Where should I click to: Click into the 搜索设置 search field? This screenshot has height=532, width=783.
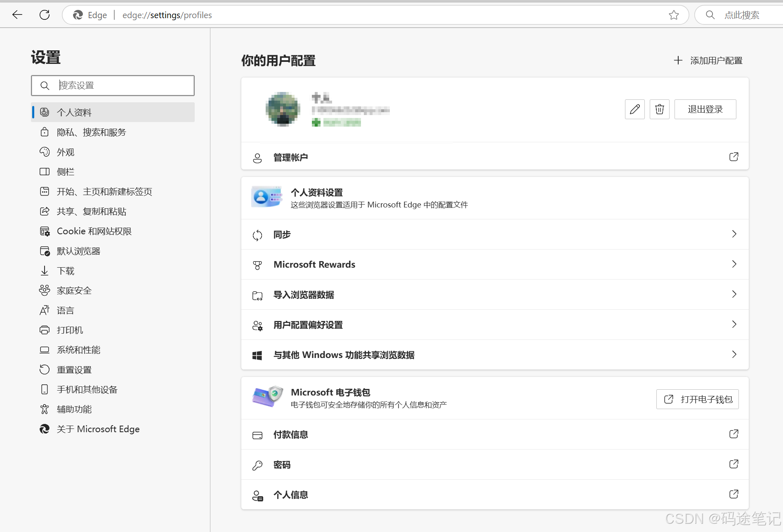(x=113, y=85)
